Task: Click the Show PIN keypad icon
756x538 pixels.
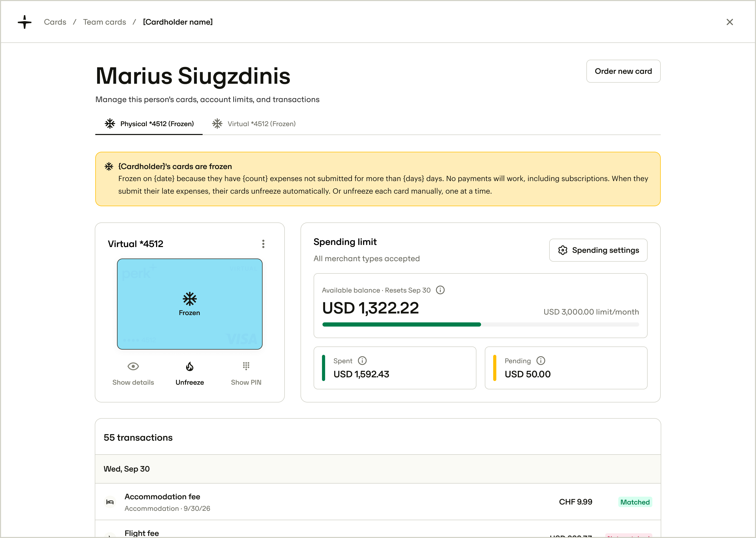Action: click(246, 366)
